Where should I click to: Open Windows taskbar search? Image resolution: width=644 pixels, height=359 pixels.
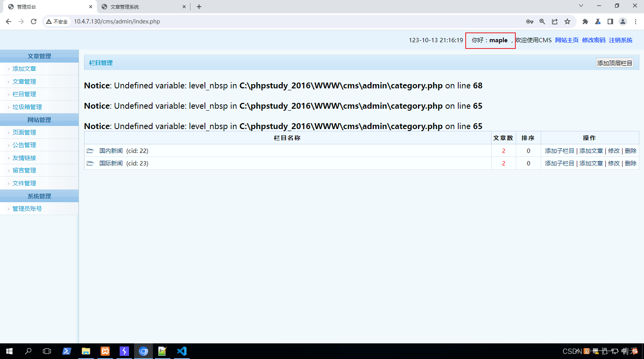point(28,351)
